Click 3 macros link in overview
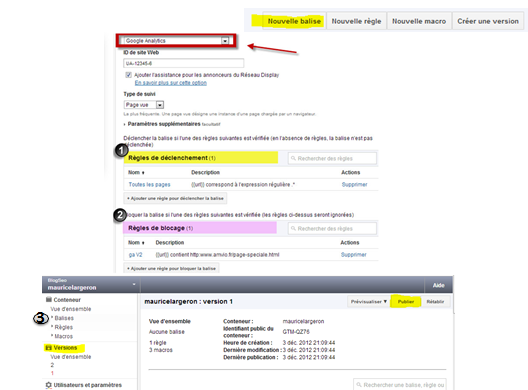This screenshot has height=390, width=528. [x=161, y=350]
